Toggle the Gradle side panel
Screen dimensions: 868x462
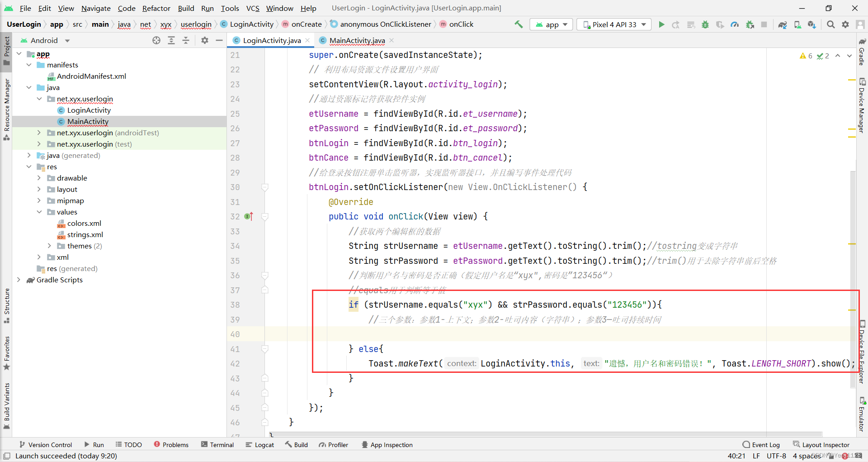coord(862,52)
